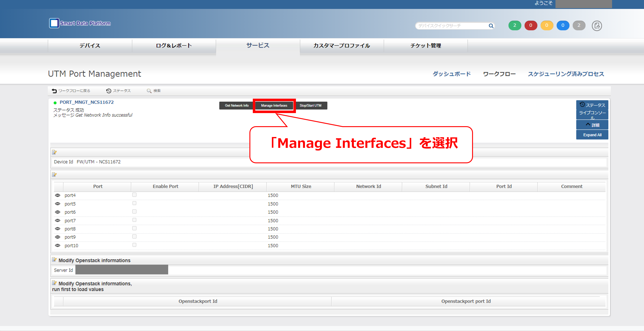The image size is (644, 331).
Task: Click the MTU Size column header
Action: pyautogui.click(x=301, y=186)
